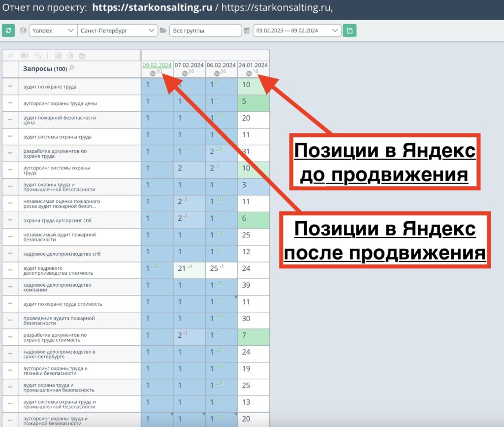Click the globe icon beside the Yandex dropdown
This screenshot has width=504, height=427.
23,31
